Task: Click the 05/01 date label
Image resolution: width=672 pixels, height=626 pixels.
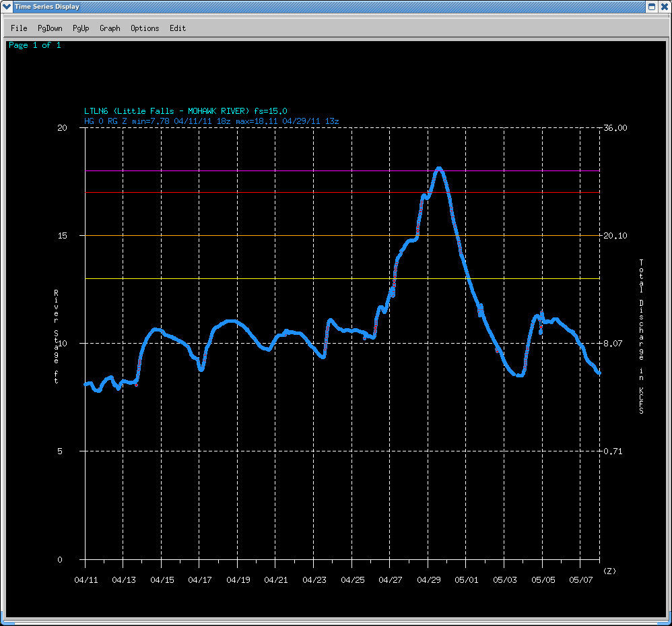Action: [x=467, y=580]
